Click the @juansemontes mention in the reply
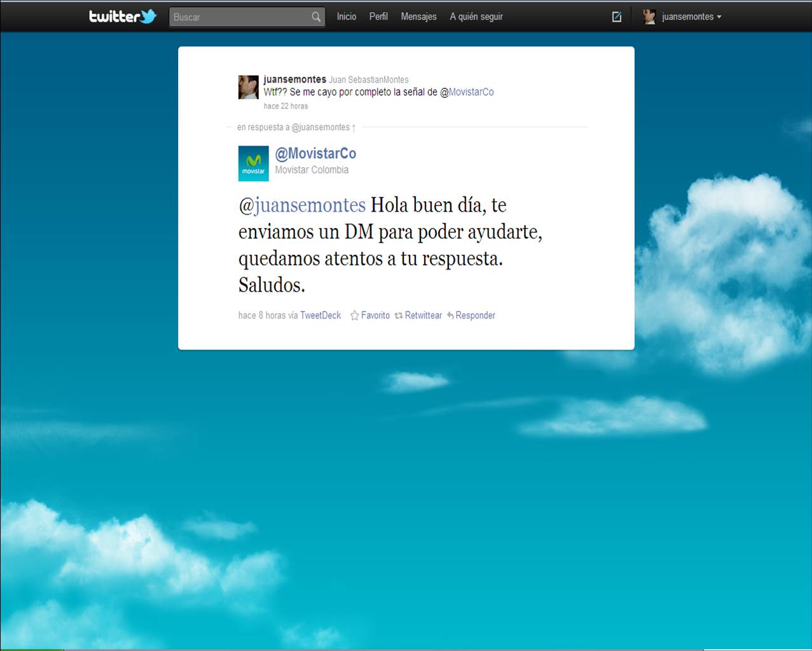Image resolution: width=812 pixels, height=651 pixels. (x=302, y=205)
